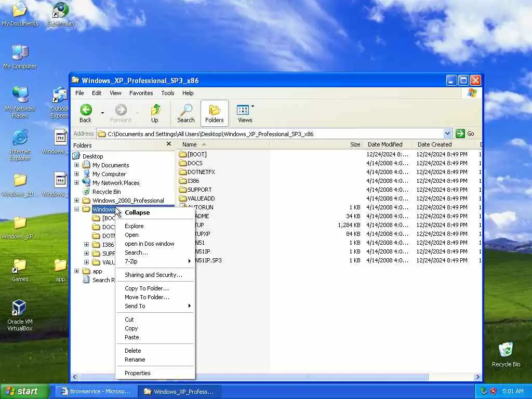Open the Tools menu
Screen dimensions: 532x399
click(x=168, y=93)
